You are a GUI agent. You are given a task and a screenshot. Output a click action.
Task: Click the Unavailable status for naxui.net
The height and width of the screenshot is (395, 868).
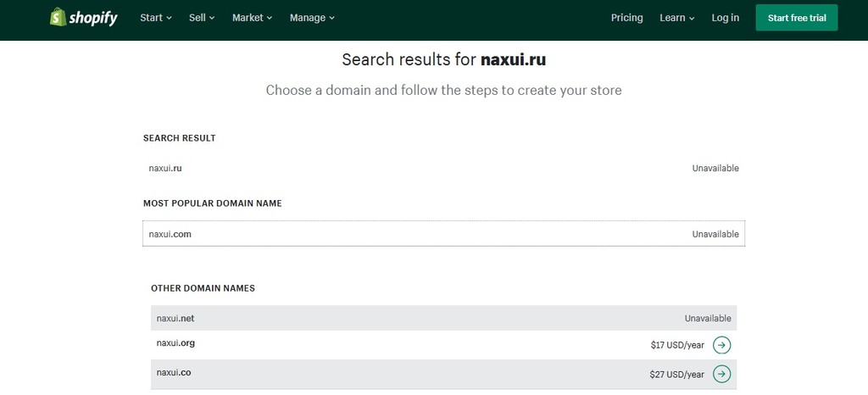point(708,319)
